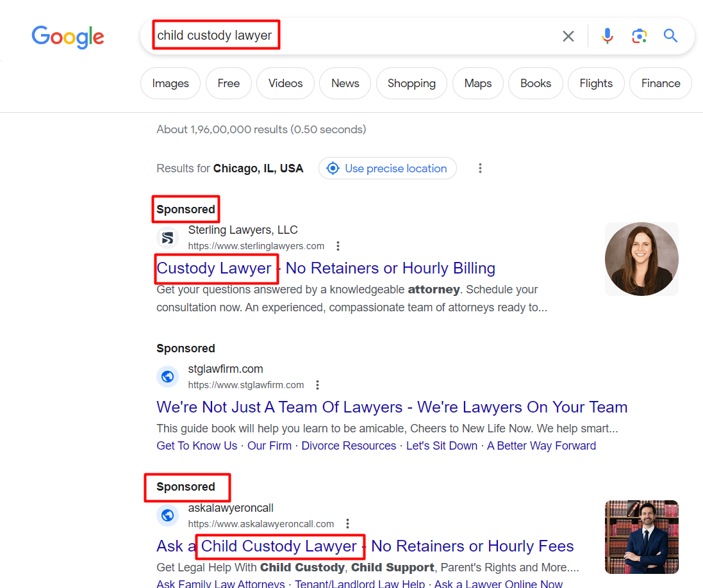Open the Let's Sit Down sitelink

coord(442,446)
